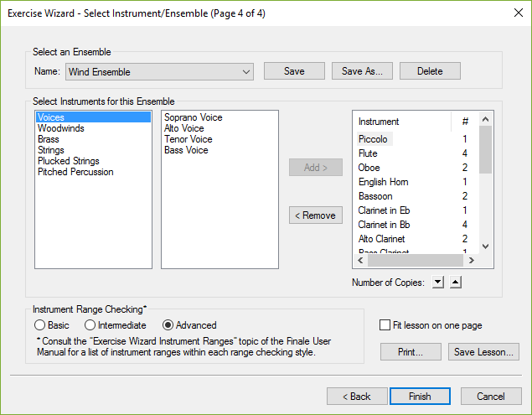Image resolution: width=532 pixels, height=415 pixels.
Task: Pick Soprano Voice from instrument list
Action: point(193,117)
